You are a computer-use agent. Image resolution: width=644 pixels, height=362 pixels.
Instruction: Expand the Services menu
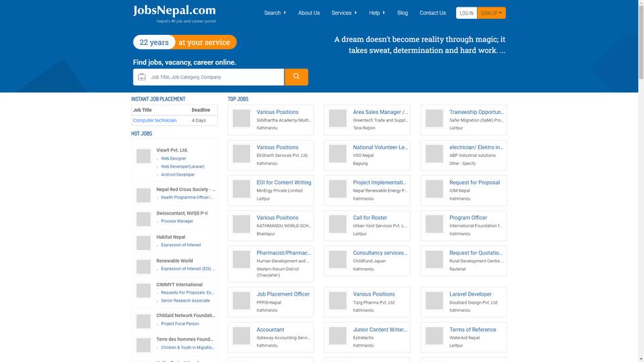click(343, 13)
